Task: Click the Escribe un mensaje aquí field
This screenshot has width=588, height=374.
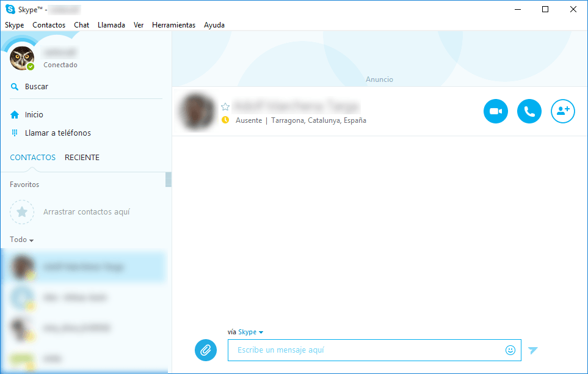Action: pos(374,350)
